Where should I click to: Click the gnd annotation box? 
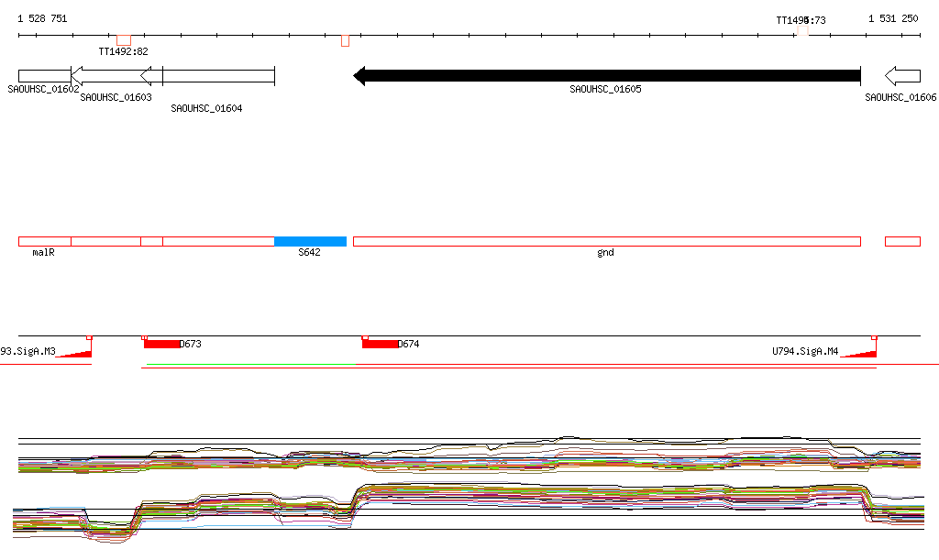click(606, 241)
